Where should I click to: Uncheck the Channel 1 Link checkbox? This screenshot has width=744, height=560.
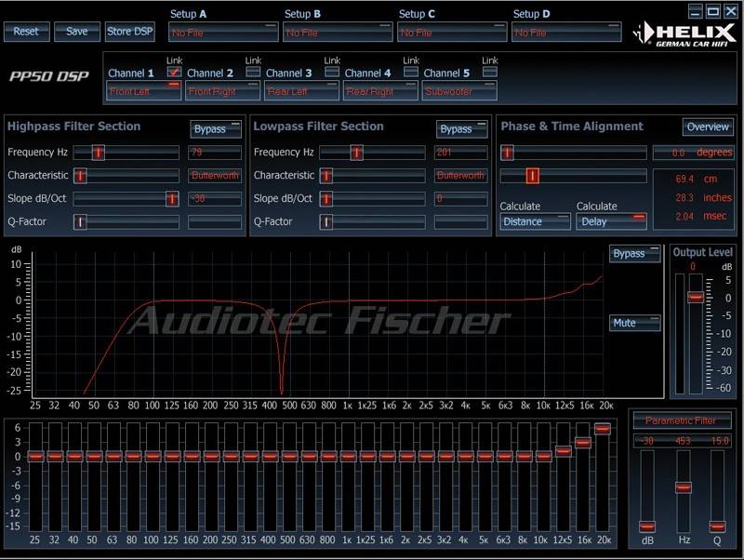(174, 72)
